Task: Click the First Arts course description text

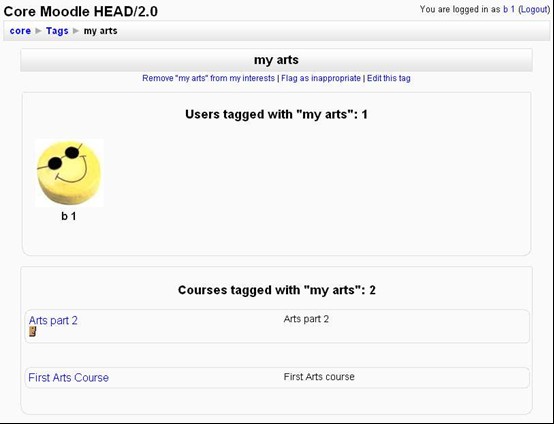Action: tap(319, 377)
